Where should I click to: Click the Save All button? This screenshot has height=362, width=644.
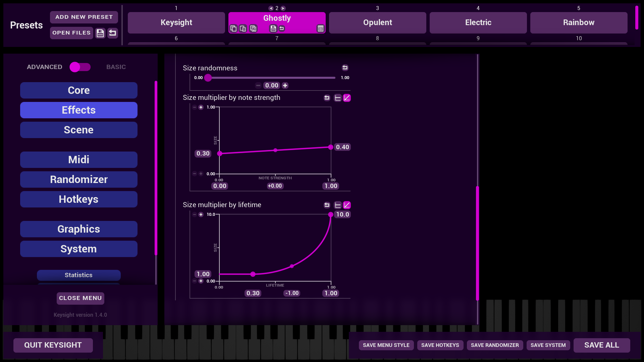point(601,345)
